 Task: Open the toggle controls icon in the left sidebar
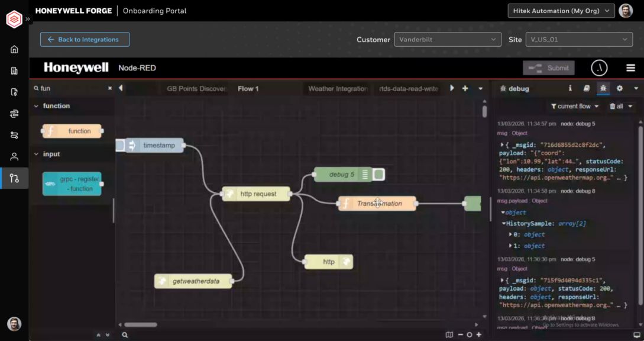click(14, 135)
